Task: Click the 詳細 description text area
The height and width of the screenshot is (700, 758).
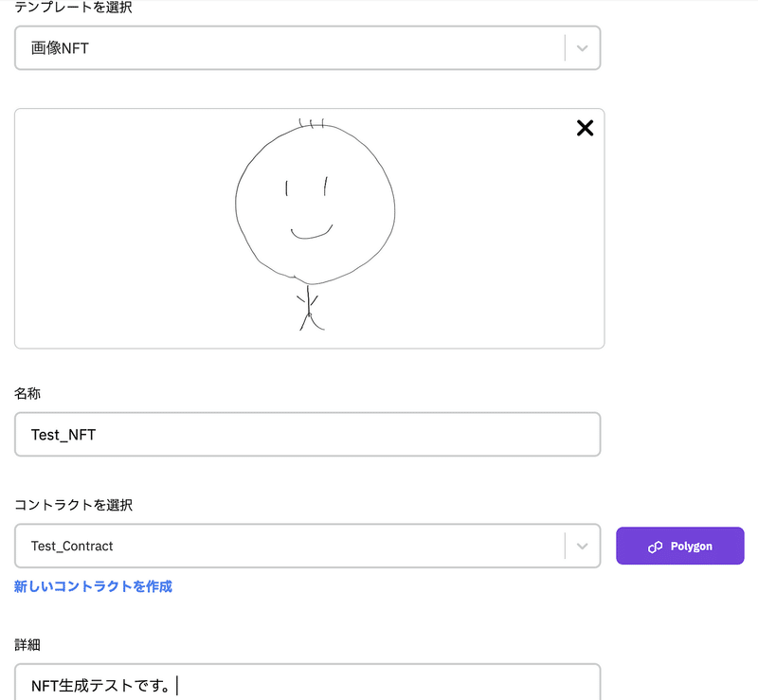Action: coord(307,682)
